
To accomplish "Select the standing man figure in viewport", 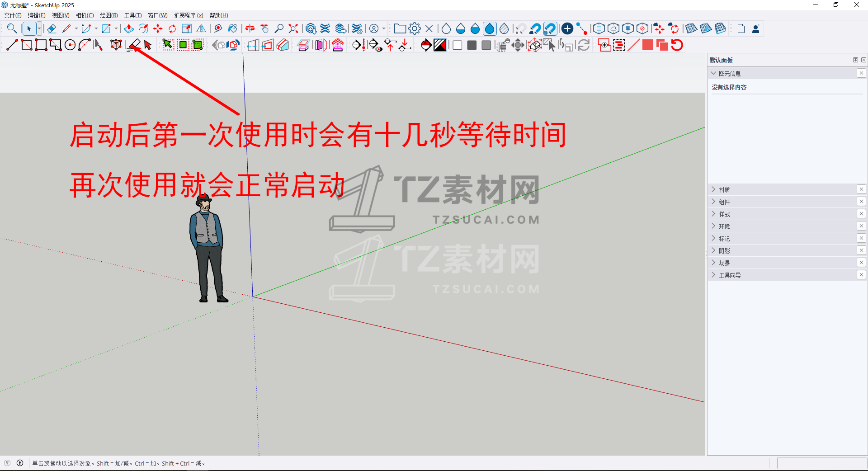I will tap(207, 249).
